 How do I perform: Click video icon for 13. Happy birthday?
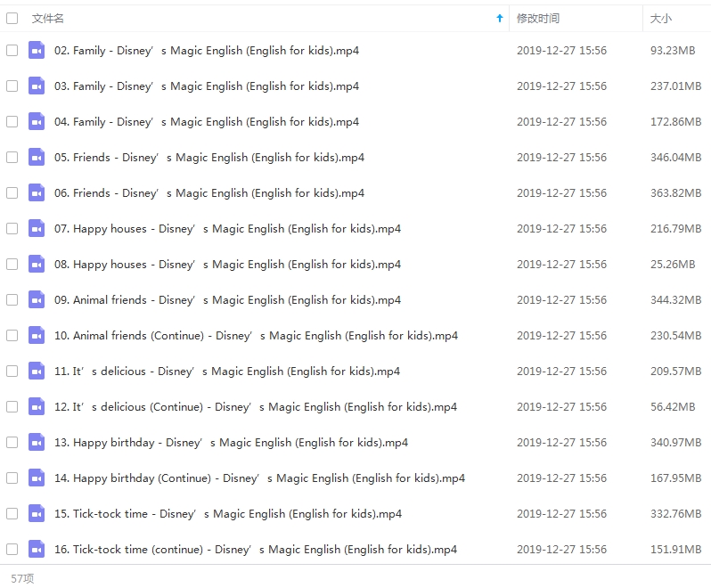coord(37,443)
